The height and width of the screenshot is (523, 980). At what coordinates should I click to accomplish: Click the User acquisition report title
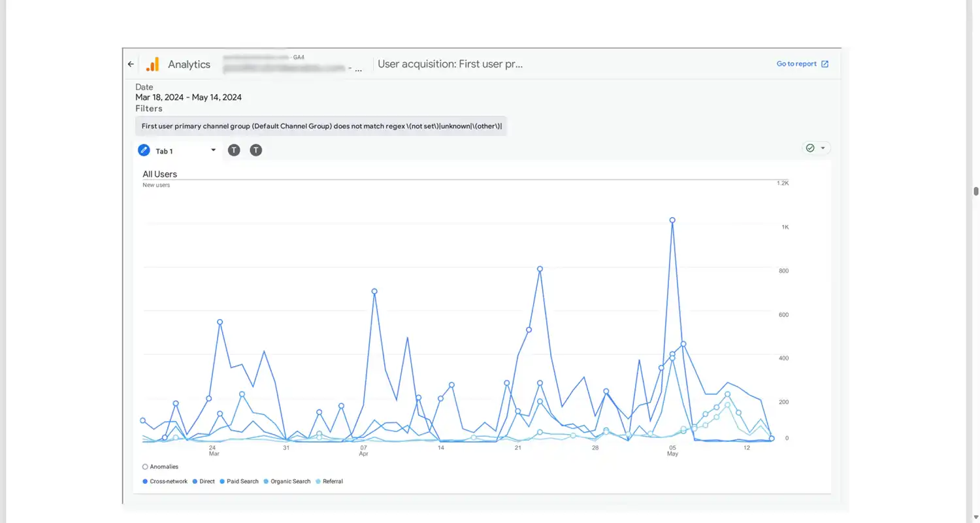click(x=450, y=63)
